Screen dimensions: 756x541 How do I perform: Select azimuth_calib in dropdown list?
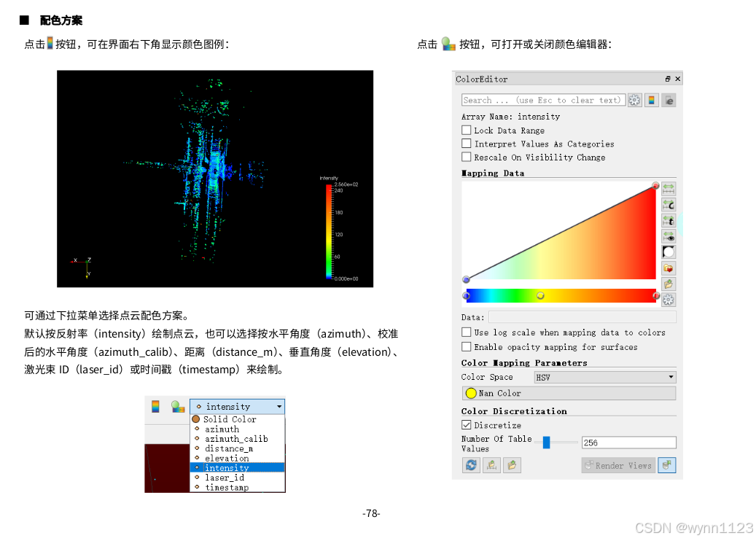click(x=236, y=439)
